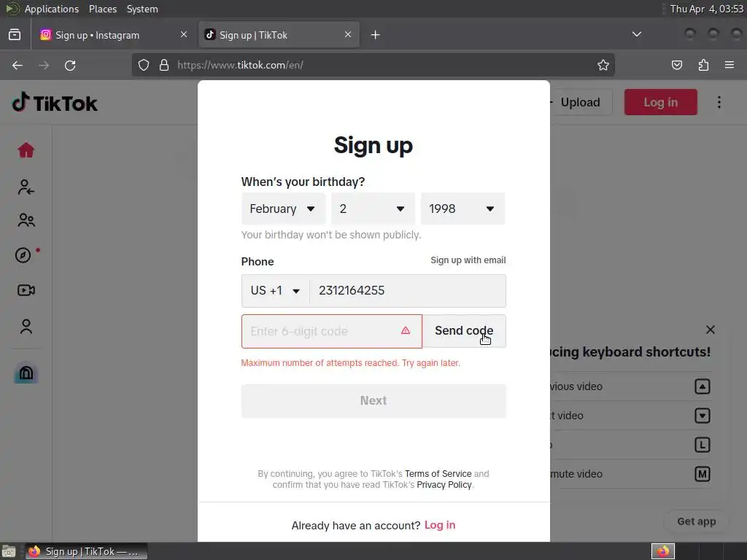This screenshot has width=747, height=560.
Task: Show site tracking protection shield info
Action: [x=144, y=65]
